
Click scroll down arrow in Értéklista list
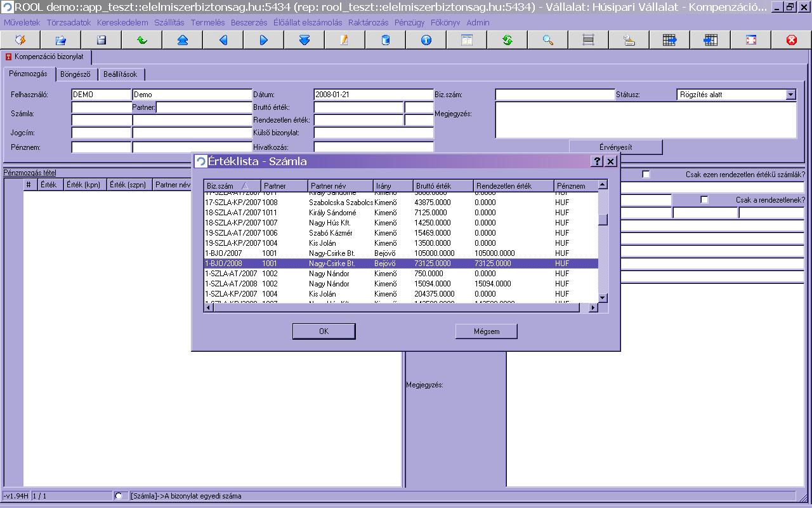click(x=603, y=298)
